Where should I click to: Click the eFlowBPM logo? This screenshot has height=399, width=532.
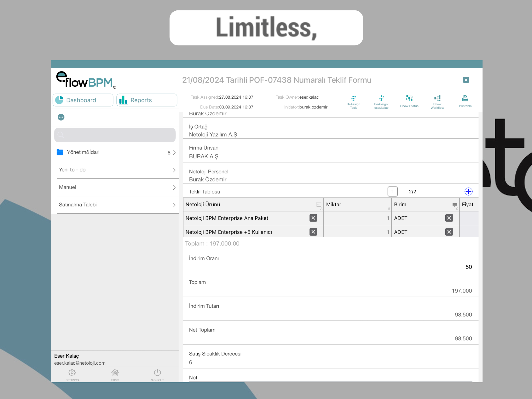(x=86, y=80)
